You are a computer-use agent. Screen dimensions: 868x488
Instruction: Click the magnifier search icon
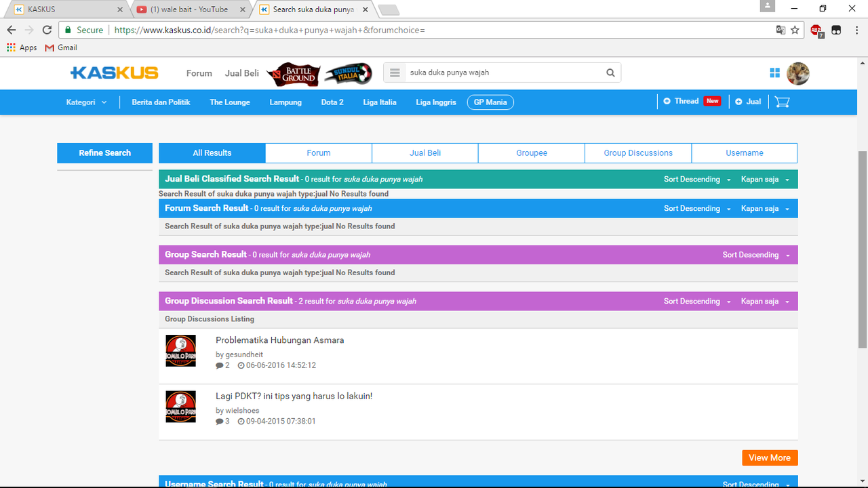610,73
